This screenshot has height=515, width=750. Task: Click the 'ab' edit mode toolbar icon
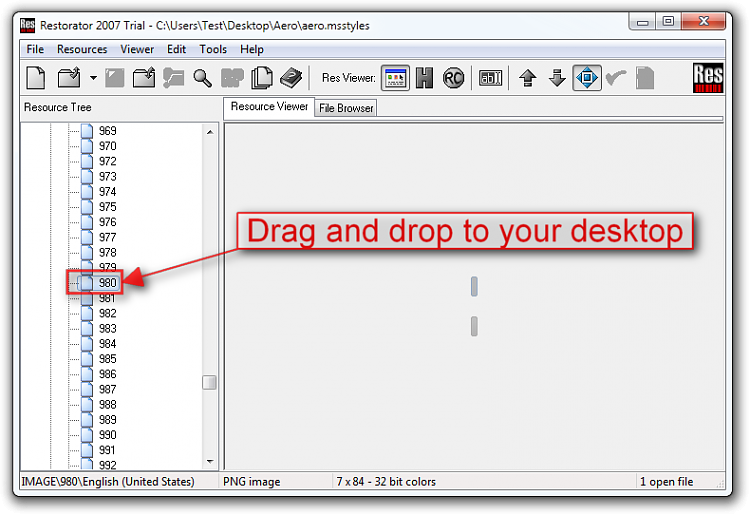490,78
